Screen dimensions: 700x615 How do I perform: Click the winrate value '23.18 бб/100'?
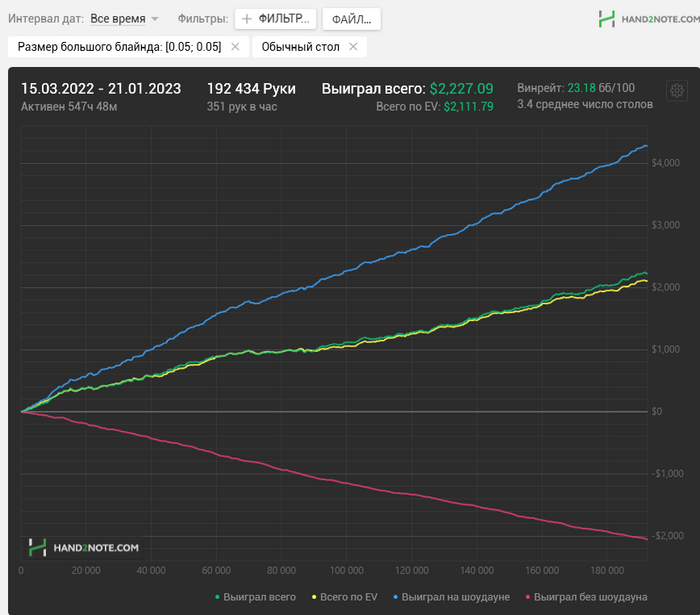[601, 88]
